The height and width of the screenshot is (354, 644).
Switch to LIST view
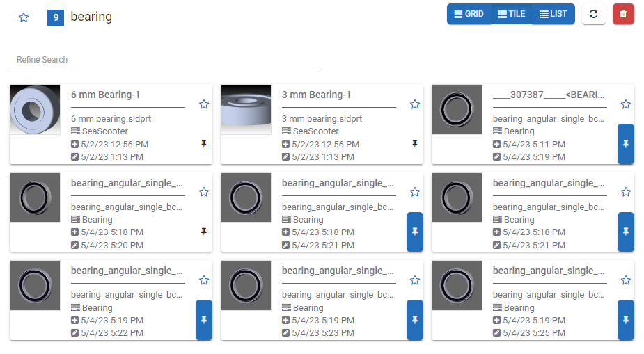point(553,14)
